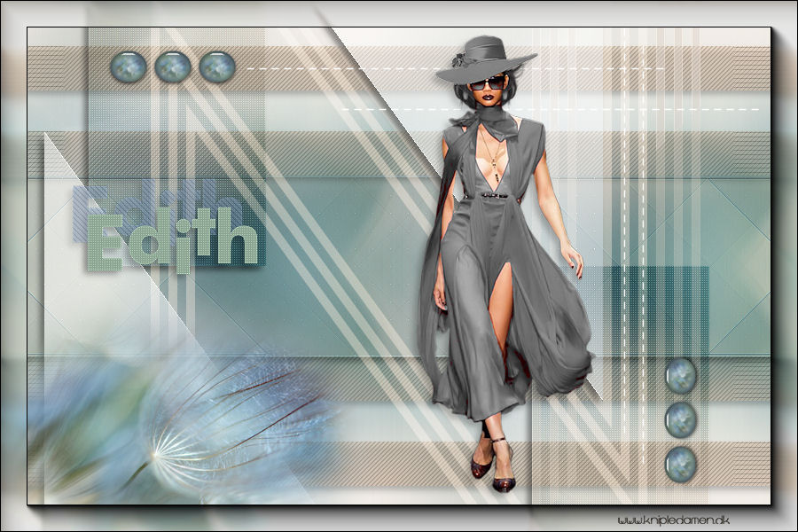Open the www.knipledamen.dk watermark link
The width and height of the screenshot is (798, 532).
679,519
